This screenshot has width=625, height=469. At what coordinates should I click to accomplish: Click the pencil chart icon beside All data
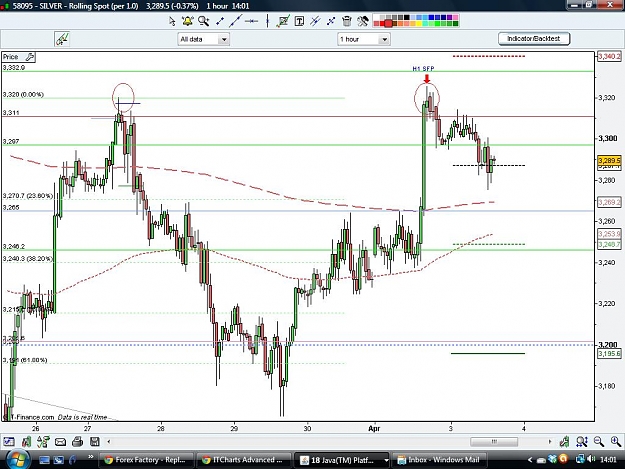pos(62,39)
